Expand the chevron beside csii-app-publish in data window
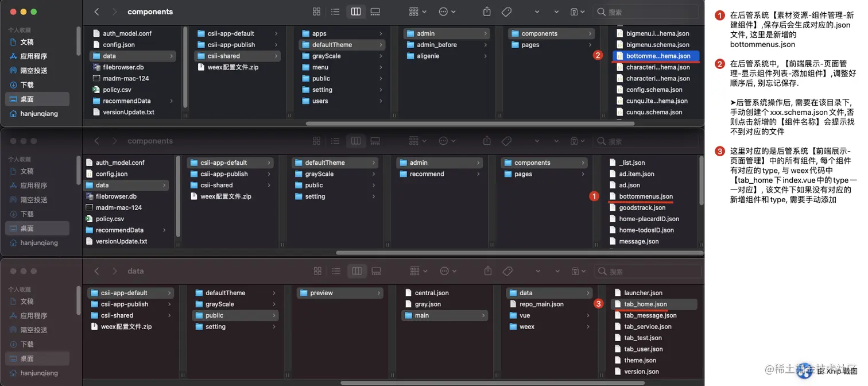Screen dimensions: 868x386 (x=169, y=304)
